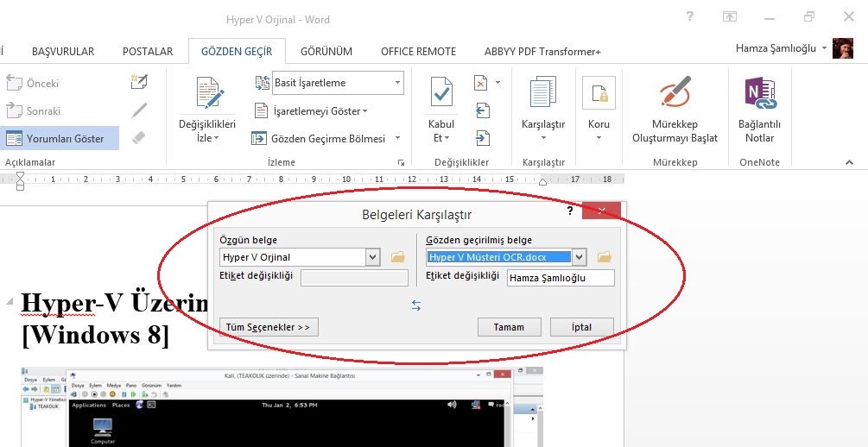The image size is (868, 447).
Task: Click the Hyper-V Üzerin heading text
Action: [115, 303]
